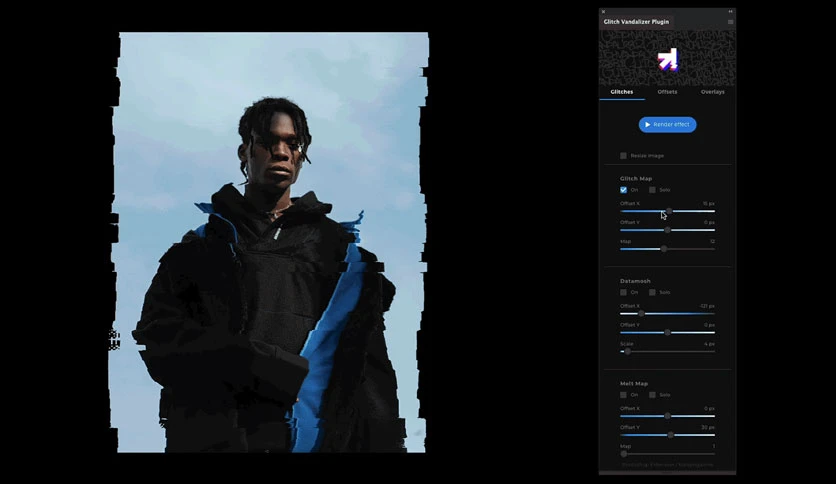Click the Datamosh Offset X value
The image size is (836, 484).
[x=707, y=306]
